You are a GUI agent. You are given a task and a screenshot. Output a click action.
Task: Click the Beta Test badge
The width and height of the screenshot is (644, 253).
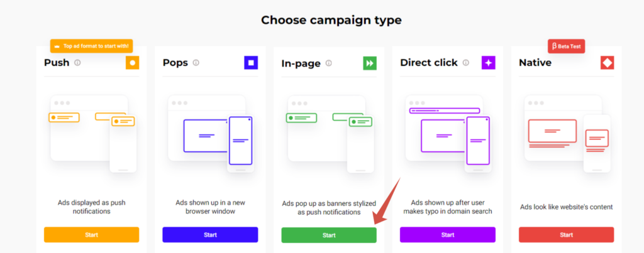[x=567, y=46]
